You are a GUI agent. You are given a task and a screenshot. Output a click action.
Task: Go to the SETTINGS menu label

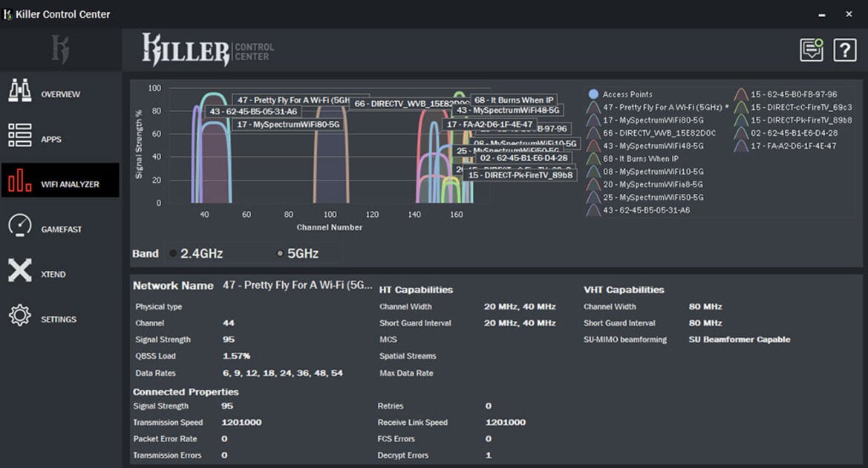59,319
